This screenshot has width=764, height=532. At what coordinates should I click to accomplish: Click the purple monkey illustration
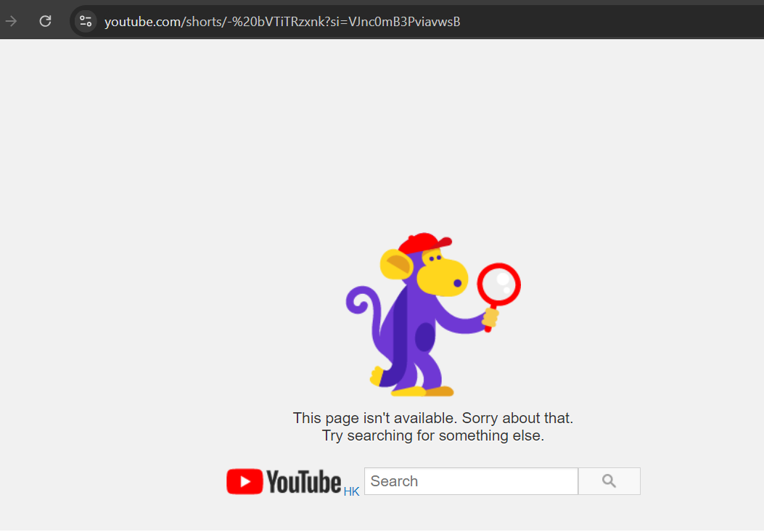tap(432, 314)
